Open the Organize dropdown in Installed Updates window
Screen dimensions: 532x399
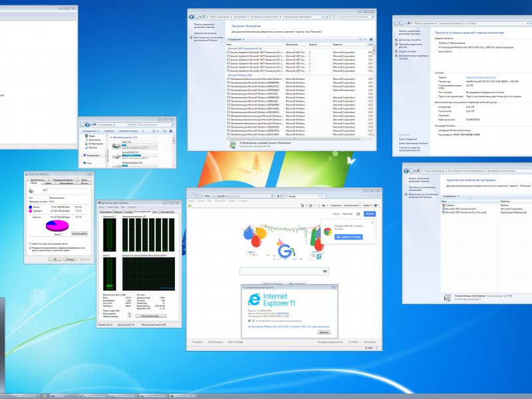(x=236, y=39)
